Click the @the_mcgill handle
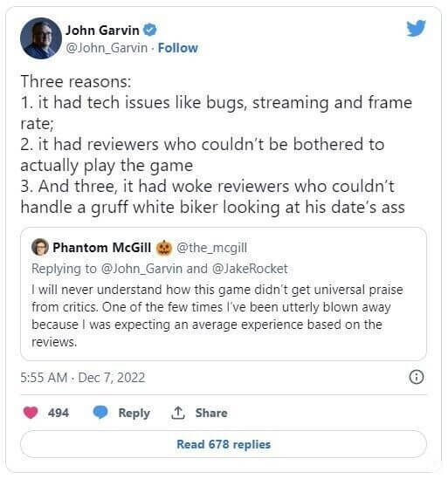This screenshot has width=448, height=479. 211,248
